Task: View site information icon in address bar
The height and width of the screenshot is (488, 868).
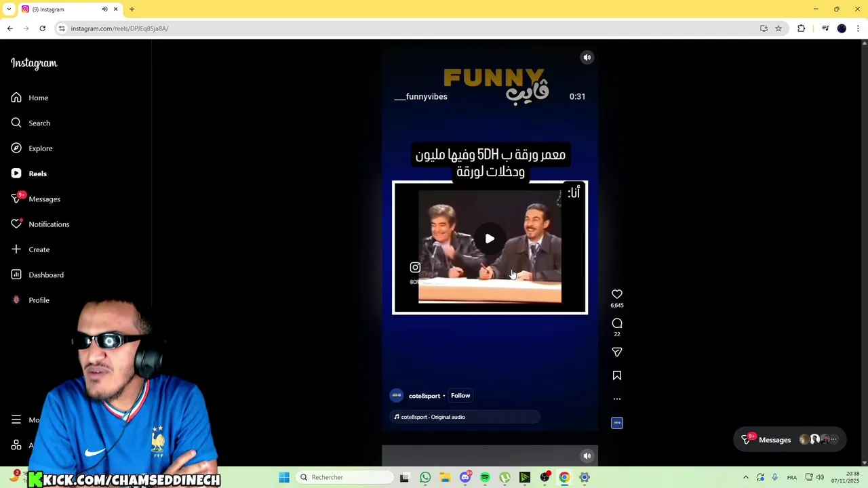Action: coord(62,28)
